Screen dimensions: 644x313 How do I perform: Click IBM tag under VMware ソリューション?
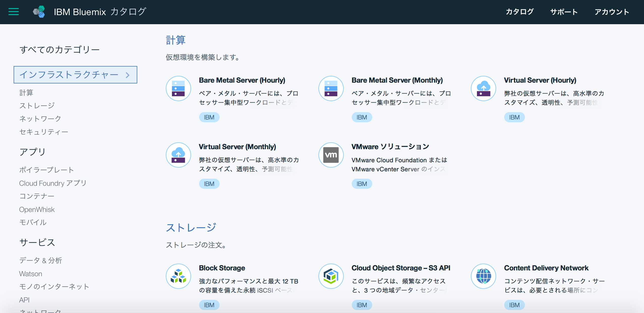click(x=362, y=184)
